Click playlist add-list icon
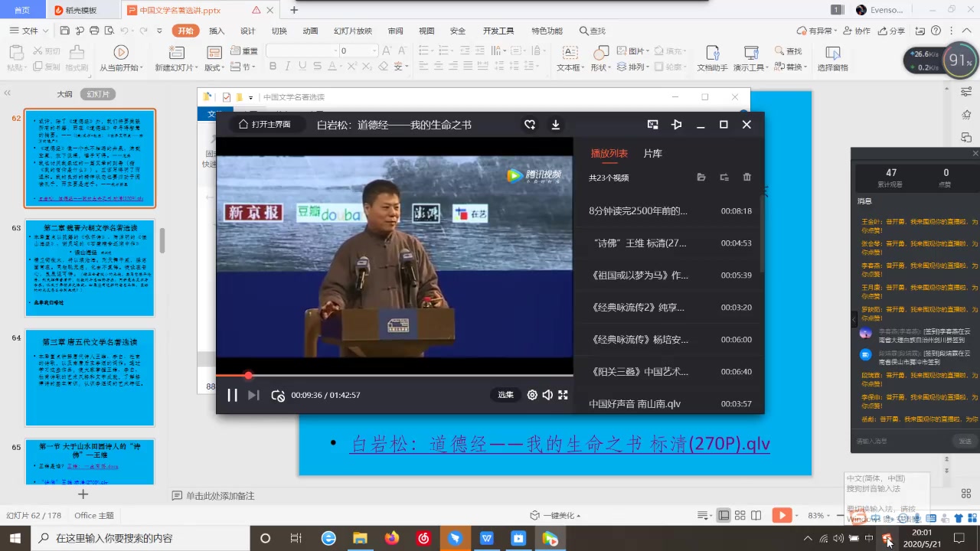The image size is (980, 551). pyautogui.click(x=724, y=178)
